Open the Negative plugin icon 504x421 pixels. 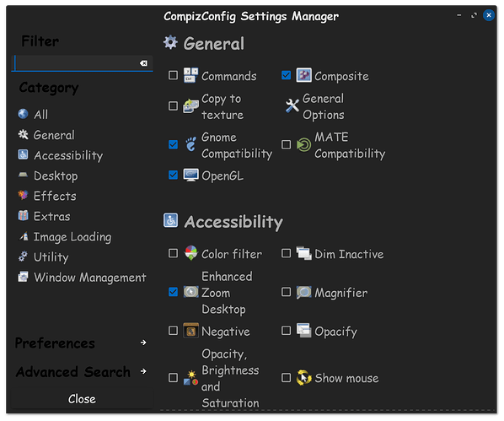click(x=191, y=331)
